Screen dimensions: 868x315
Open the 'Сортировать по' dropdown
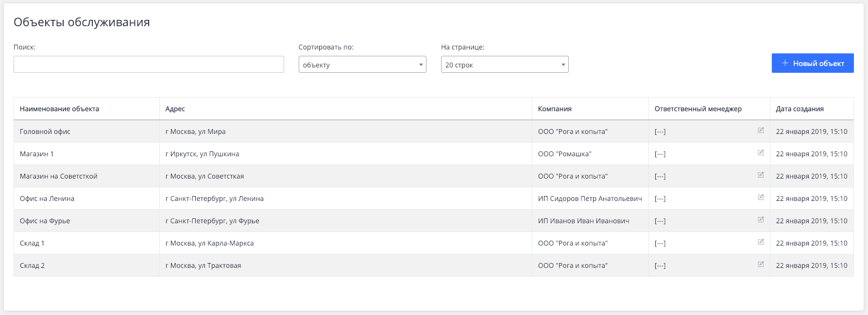[x=362, y=65]
